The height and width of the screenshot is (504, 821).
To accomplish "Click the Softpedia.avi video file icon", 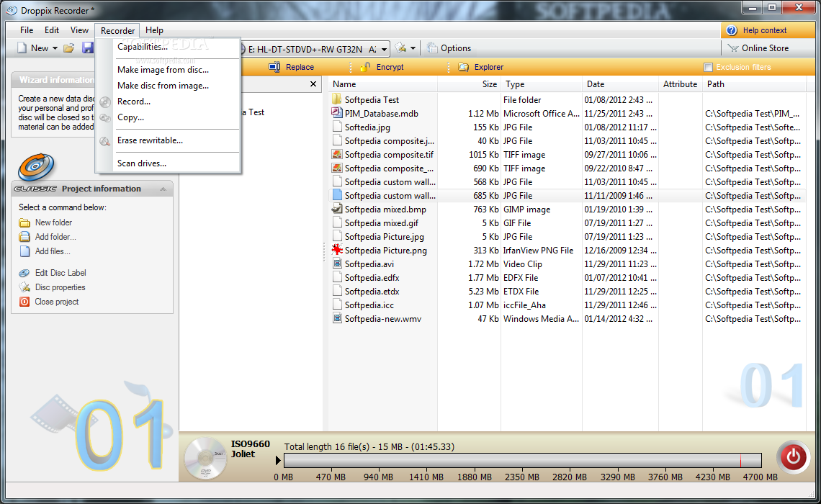I will pyautogui.click(x=337, y=264).
